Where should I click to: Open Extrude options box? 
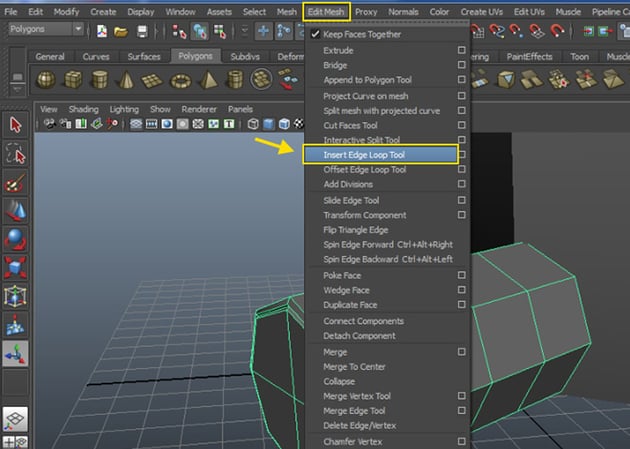click(x=462, y=50)
